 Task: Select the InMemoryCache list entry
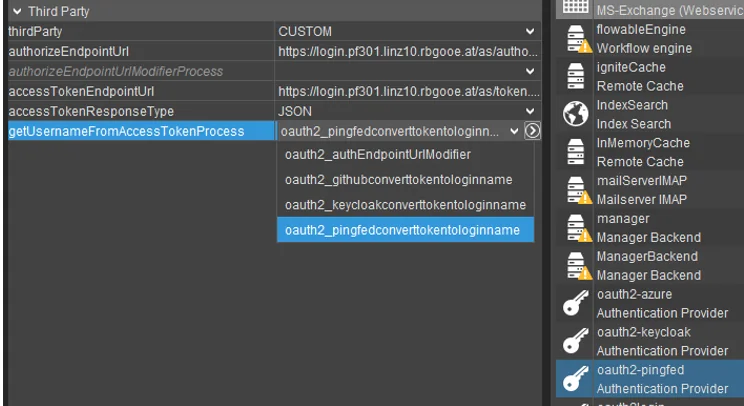coord(650,152)
